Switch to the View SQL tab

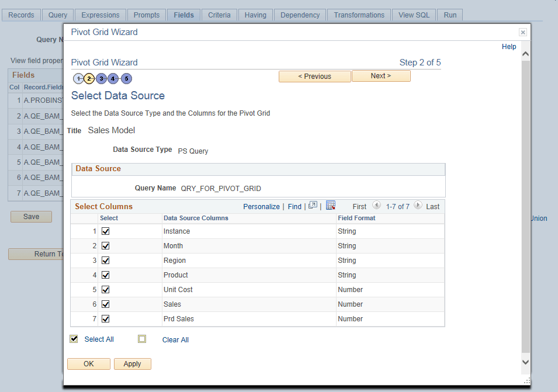click(x=414, y=15)
